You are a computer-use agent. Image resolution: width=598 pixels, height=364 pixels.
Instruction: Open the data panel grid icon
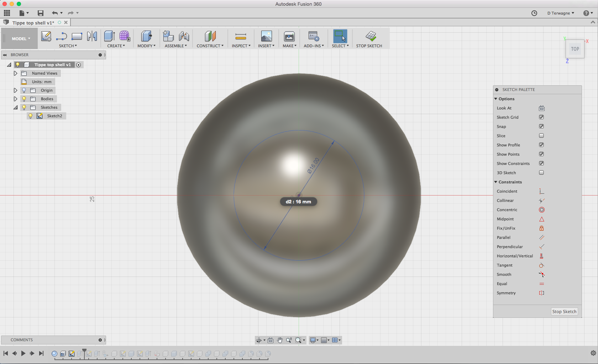(7, 13)
